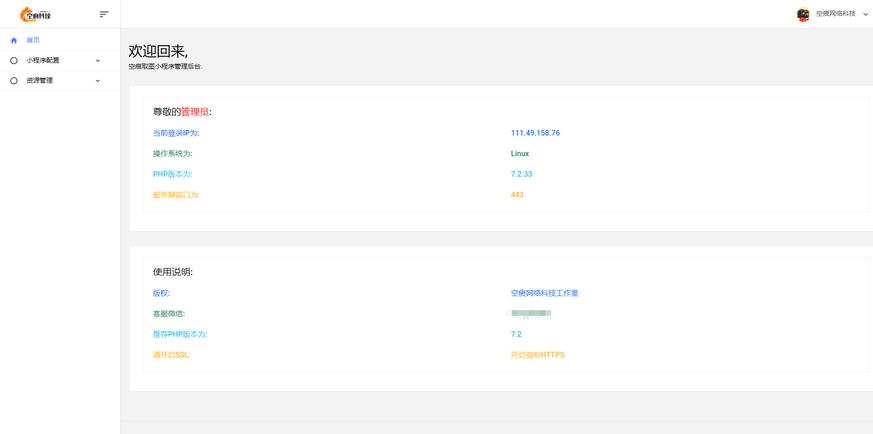Viewport: 873px width, 434px height.
Task: Click the blurred 客服微信 value
Action: click(x=530, y=314)
